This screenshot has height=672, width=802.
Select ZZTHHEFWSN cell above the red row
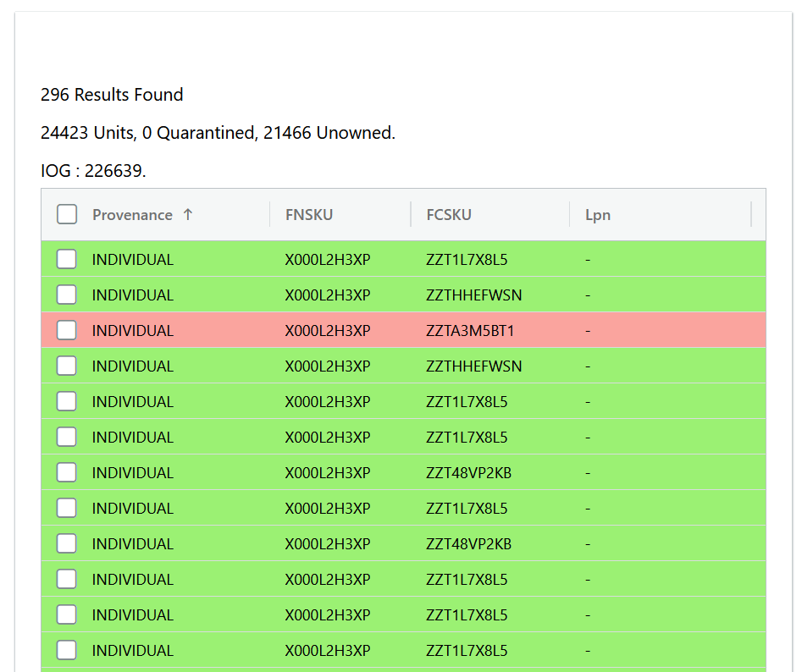pyautogui.click(x=473, y=295)
